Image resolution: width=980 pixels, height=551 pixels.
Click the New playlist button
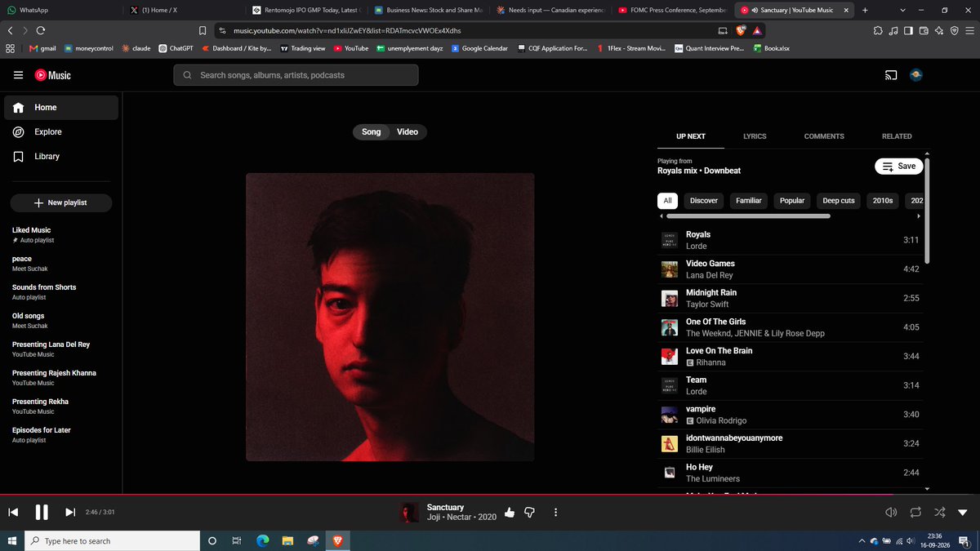click(x=61, y=202)
